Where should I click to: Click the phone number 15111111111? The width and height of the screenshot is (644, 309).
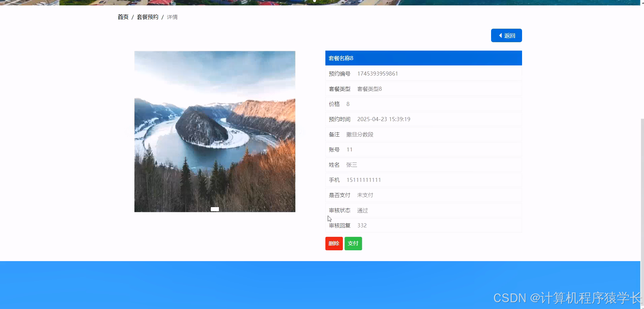(363, 180)
